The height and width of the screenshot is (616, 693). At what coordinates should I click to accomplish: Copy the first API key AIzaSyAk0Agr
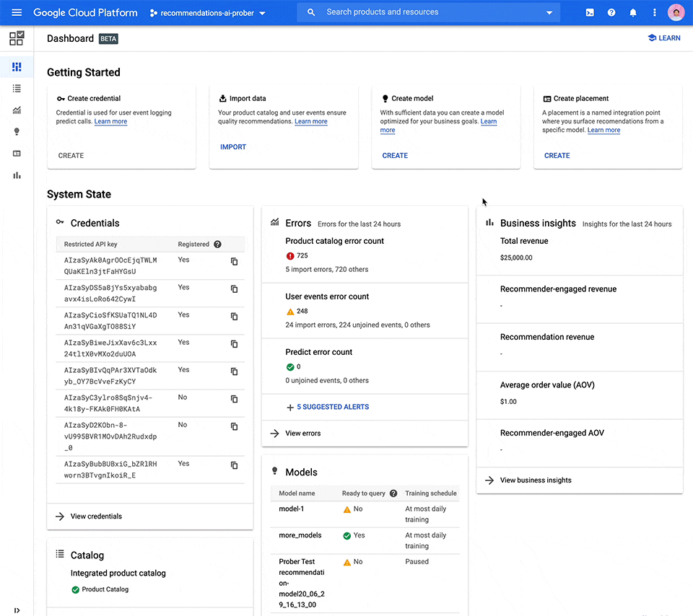[234, 262]
